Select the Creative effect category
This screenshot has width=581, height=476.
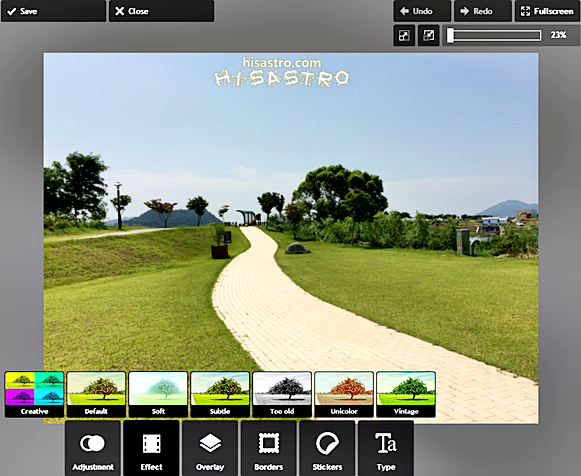(x=34, y=394)
